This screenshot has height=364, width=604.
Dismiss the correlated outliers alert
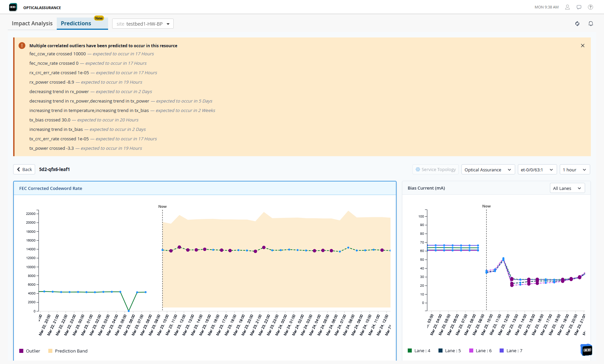[x=582, y=45]
